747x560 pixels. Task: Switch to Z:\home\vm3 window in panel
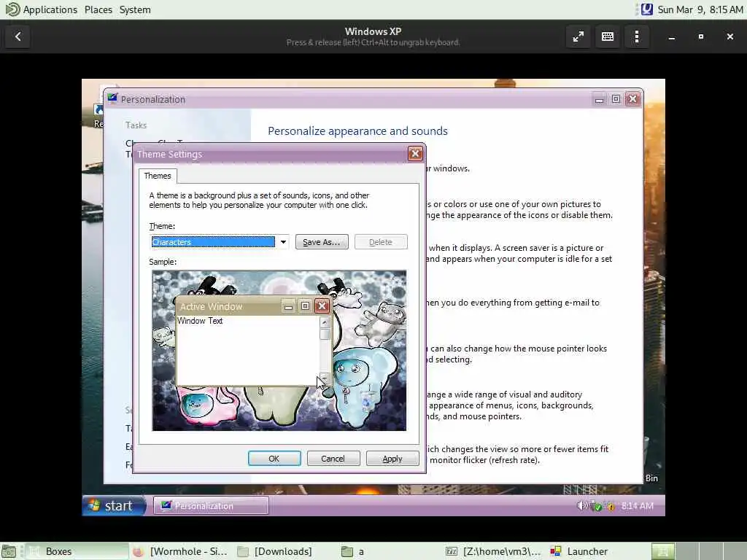tap(494, 551)
